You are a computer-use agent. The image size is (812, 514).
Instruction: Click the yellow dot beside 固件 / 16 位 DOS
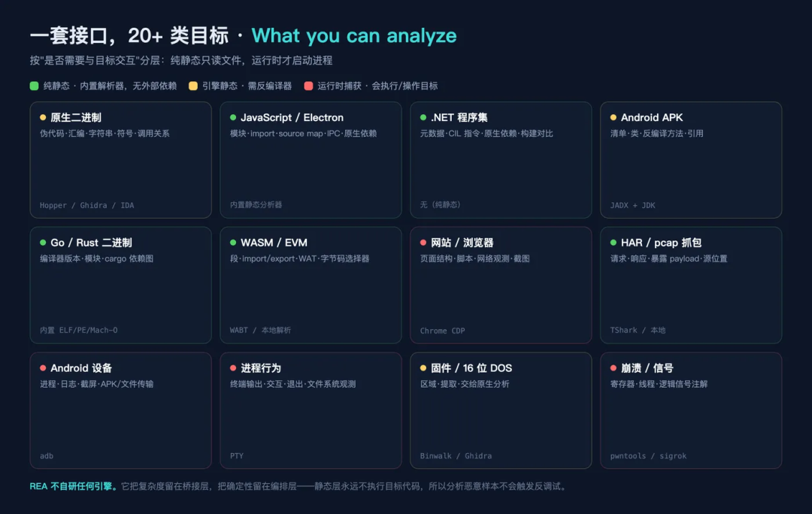(x=423, y=368)
